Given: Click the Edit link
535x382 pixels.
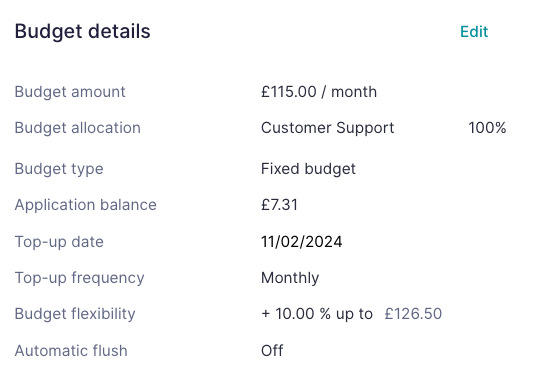Looking at the screenshot, I should (x=474, y=32).
